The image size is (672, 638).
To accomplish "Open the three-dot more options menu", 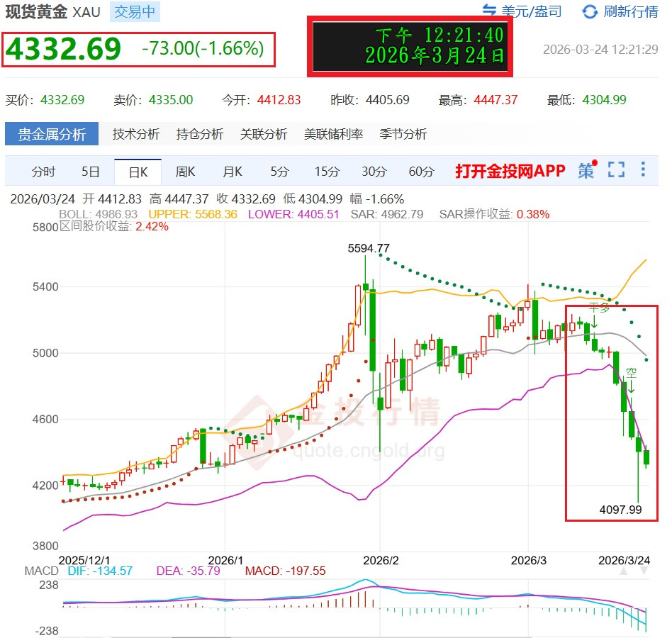I will click(643, 169).
